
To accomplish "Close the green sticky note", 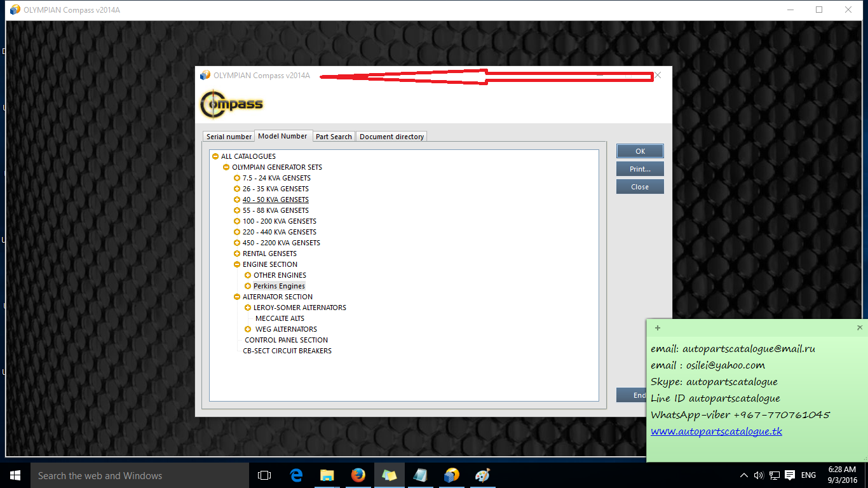I will pyautogui.click(x=860, y=328).
